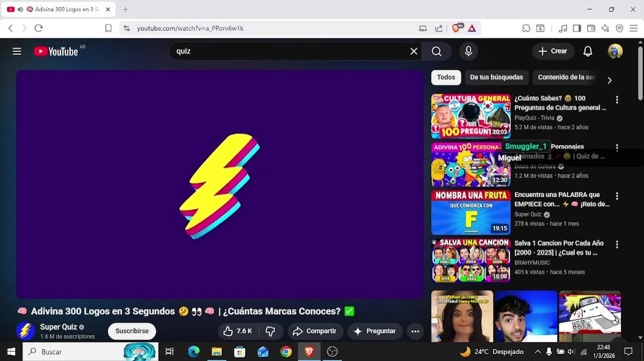
Task: Show hidden system tray icons
Action: [538, 351]
